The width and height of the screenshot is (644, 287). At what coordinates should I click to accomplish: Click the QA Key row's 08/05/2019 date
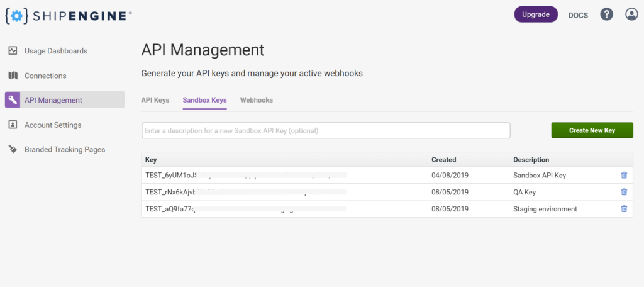click(450, 192)
